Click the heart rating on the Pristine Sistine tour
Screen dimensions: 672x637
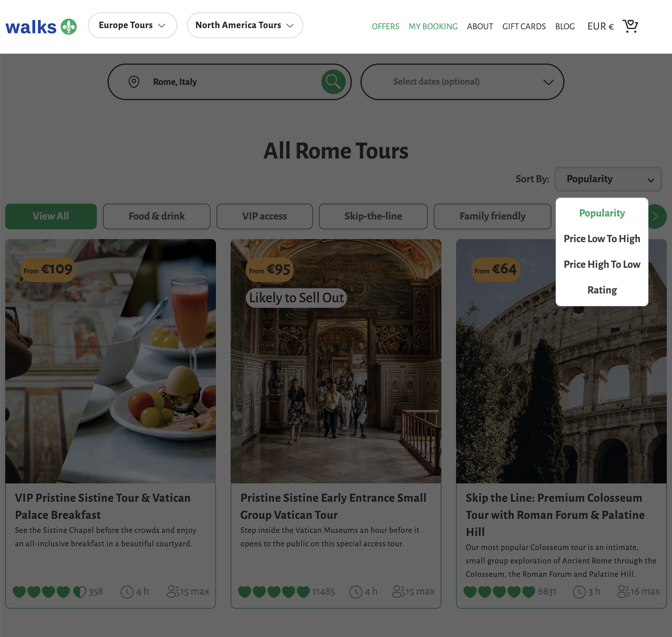click(x=274, y=592)
